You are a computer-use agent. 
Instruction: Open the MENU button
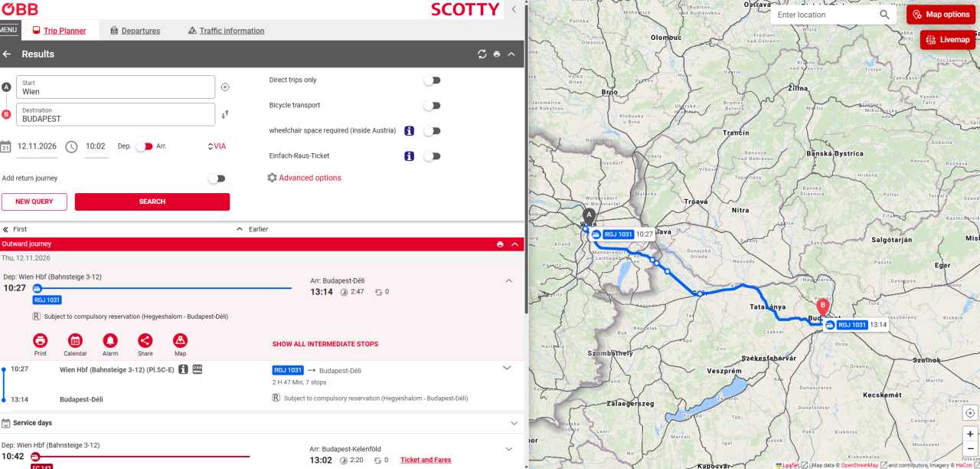coord(8,30)
